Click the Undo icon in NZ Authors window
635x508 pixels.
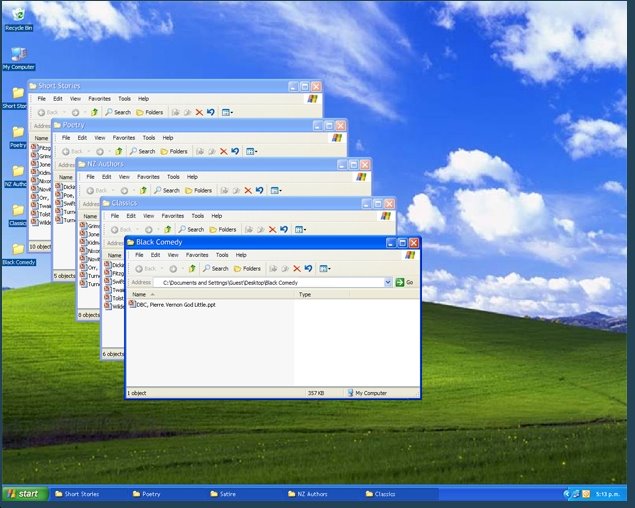[260, 190]
